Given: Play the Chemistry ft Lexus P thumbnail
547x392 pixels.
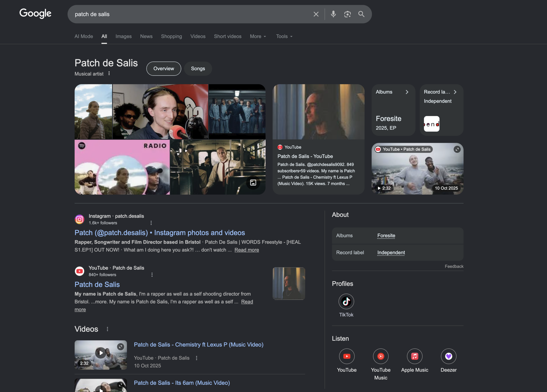Looking at the screenshot, I should pyautogui.click(x=101, y=353).
